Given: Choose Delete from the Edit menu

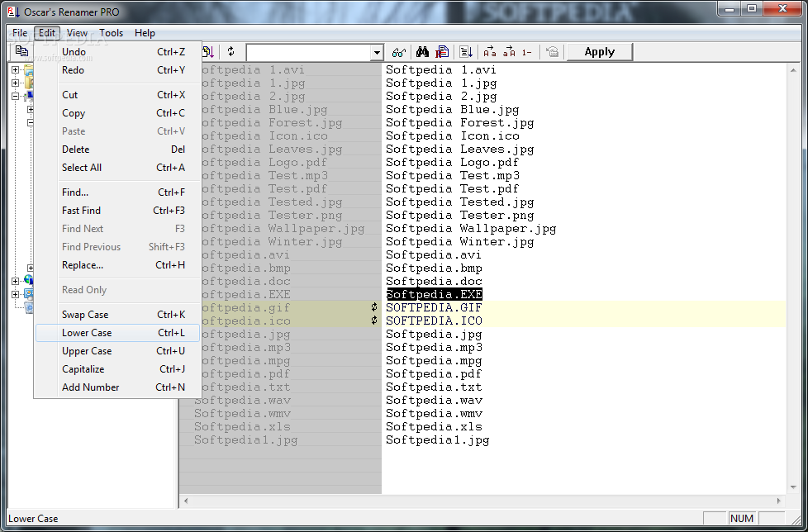Looking at the screenshot, I should pos(117,150).
